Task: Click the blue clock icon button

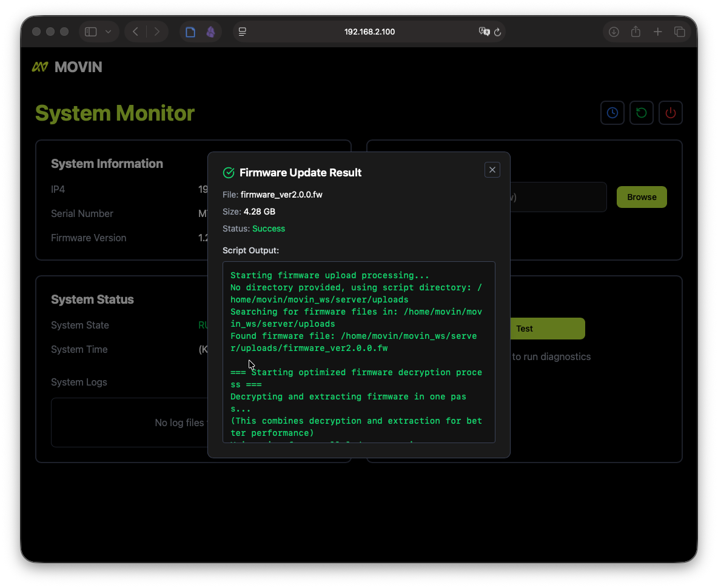Action: pos(612,113)
